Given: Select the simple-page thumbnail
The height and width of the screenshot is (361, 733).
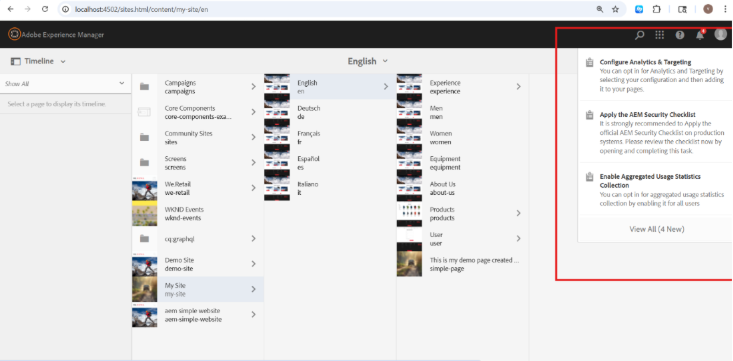Looking at the screenshot, I should click(x=410, y=264).
